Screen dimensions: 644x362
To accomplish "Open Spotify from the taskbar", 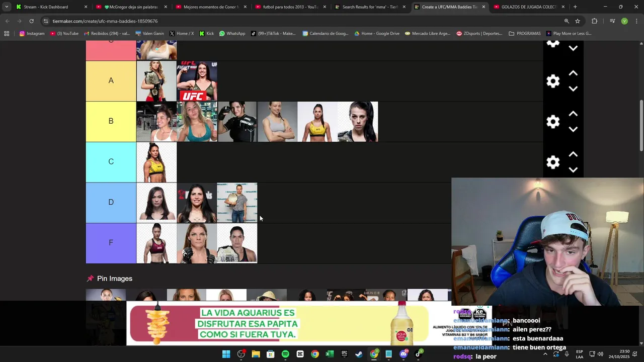I will 285,354.
